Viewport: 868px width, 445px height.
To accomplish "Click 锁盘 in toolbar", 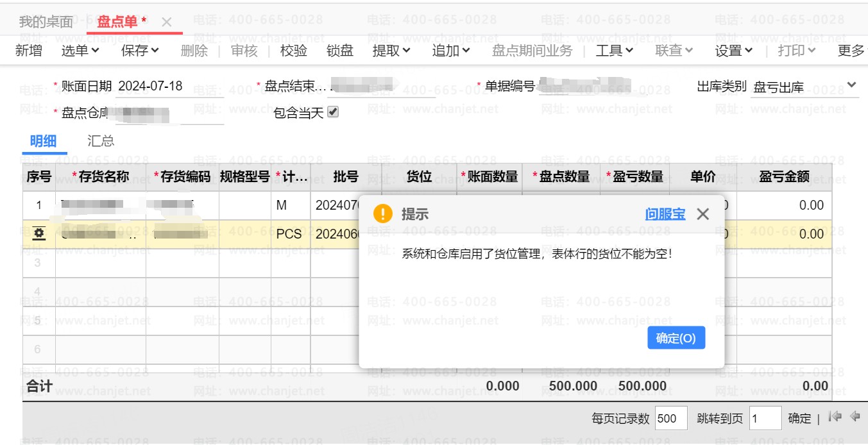I will point(340,50).
